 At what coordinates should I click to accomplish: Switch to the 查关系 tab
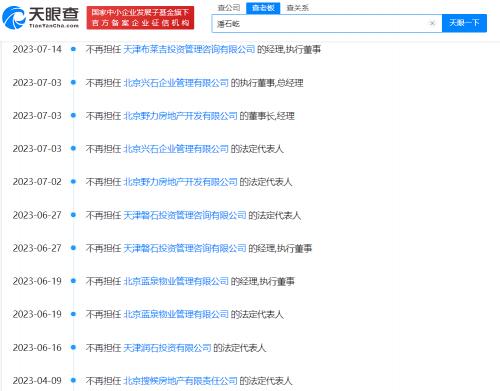point(297,8)
